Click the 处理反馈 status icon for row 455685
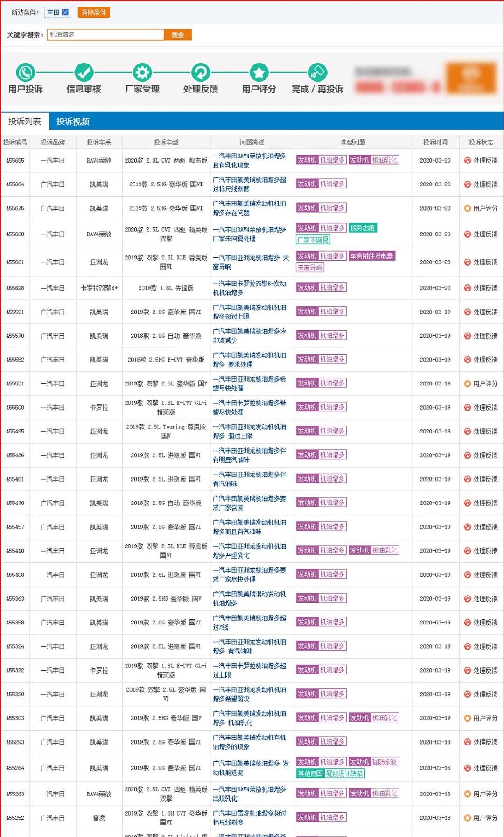 467,160
